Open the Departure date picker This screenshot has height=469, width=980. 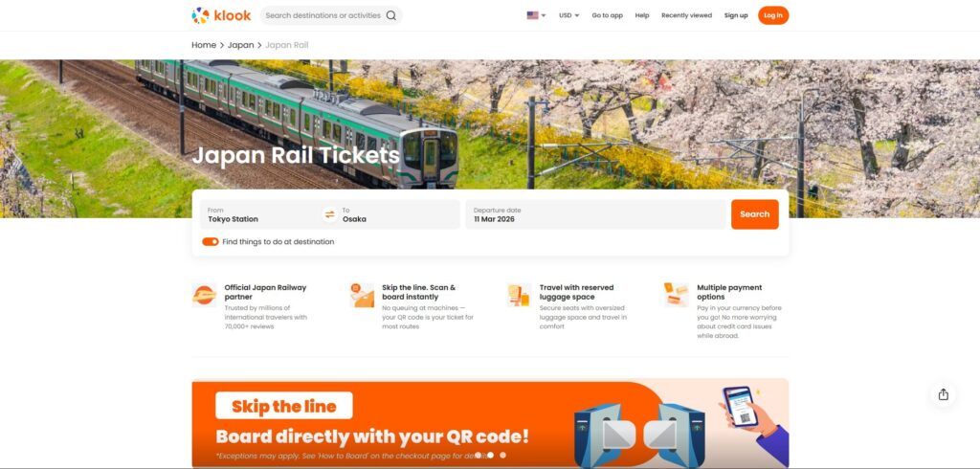pos(595,214)
